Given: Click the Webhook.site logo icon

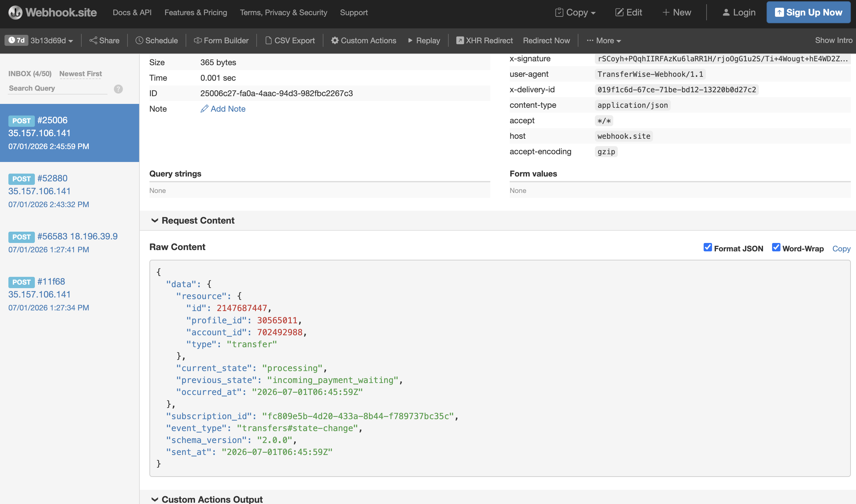Looking at the screenshot, I should click(x=15, y=13).
